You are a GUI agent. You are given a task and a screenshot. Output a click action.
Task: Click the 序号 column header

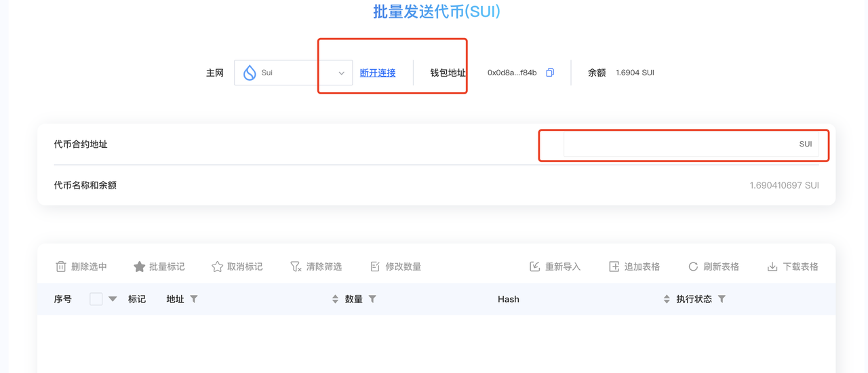pos(63,299)
